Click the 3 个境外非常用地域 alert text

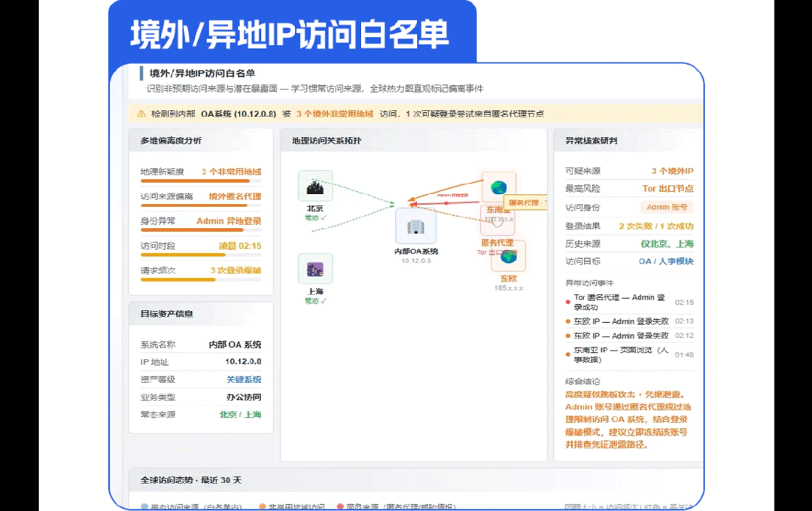(335, 114)
